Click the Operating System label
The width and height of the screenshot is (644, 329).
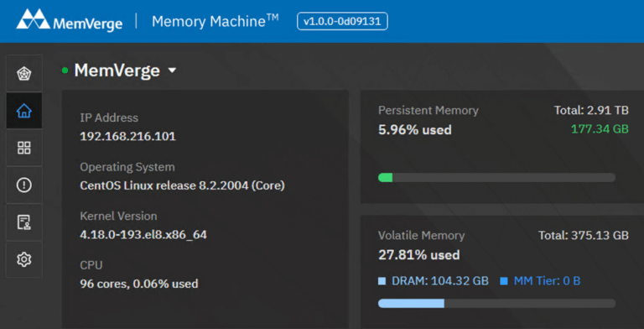coord(127,167)
